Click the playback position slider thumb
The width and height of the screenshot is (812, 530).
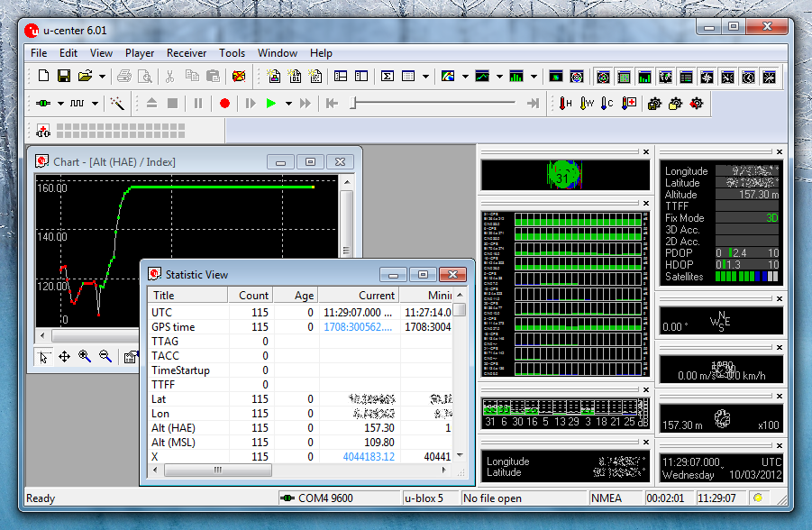[x=353, y=104]
